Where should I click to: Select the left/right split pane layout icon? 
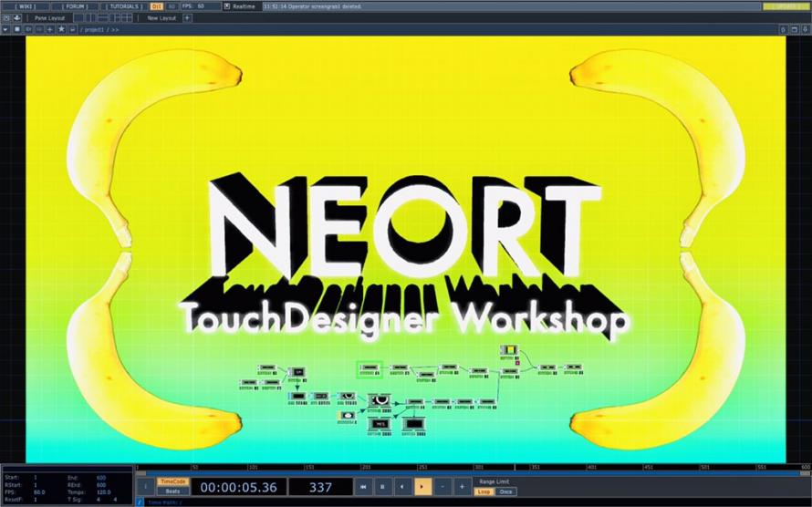click(90, 18)
